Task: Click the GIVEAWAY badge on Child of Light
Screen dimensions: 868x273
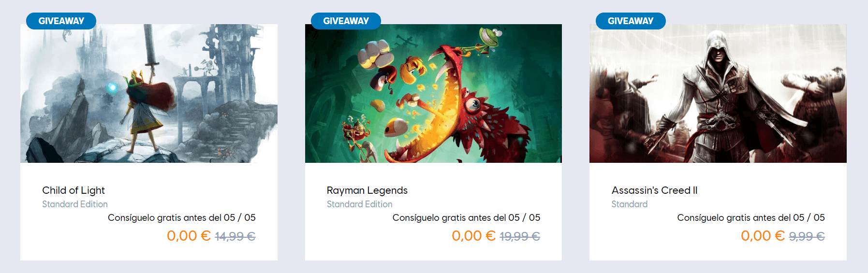Action: pos(61,21)
